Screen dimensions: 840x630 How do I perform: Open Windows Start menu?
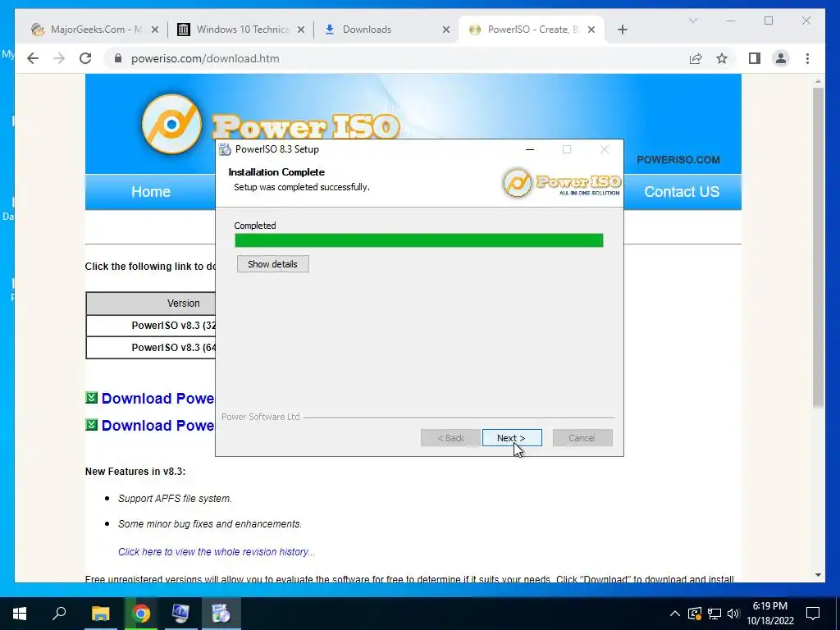click(x=20, y=614)
